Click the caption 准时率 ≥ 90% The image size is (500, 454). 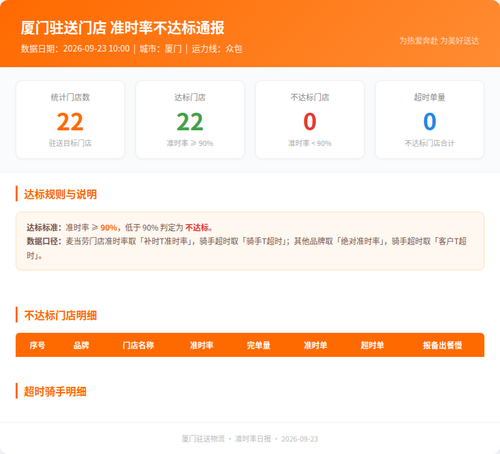190,143
